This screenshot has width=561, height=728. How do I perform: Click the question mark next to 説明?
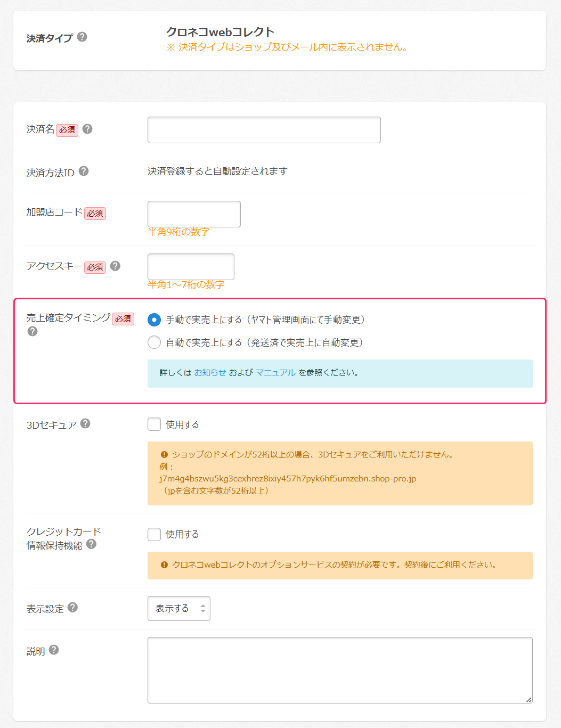[53, 650]
